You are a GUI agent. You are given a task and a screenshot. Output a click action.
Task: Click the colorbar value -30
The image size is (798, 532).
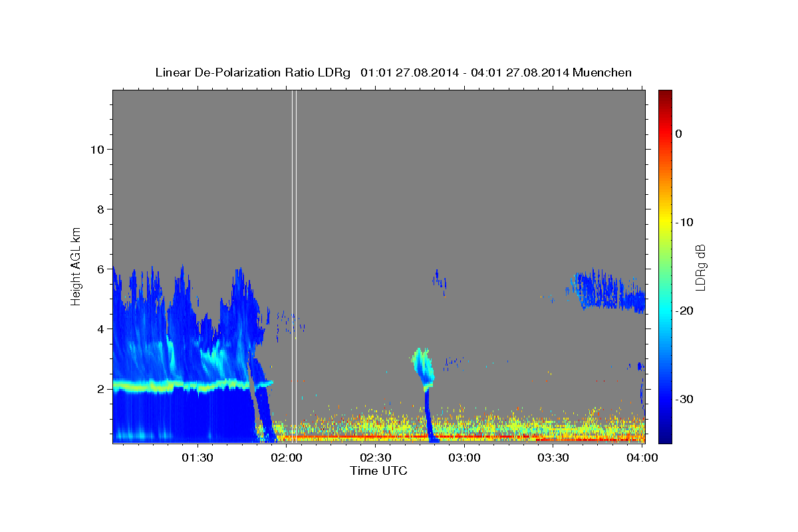[x=684, y=399]
